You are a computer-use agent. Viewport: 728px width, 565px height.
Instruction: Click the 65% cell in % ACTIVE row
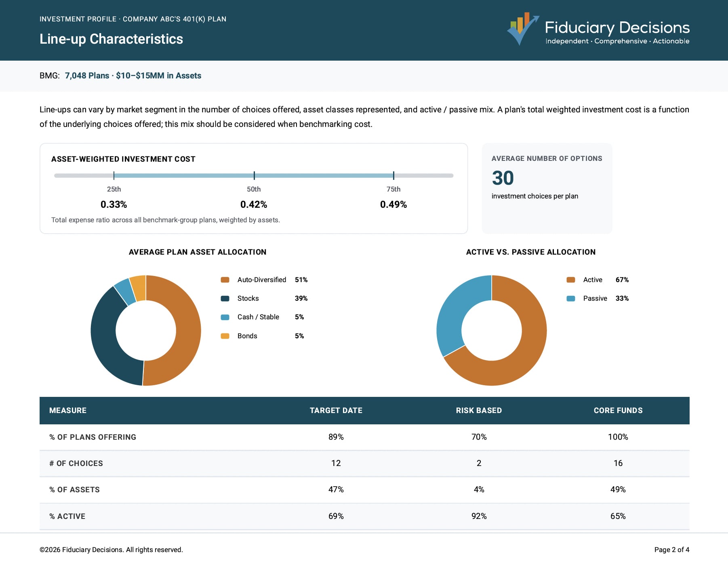(x=618, y=516)
